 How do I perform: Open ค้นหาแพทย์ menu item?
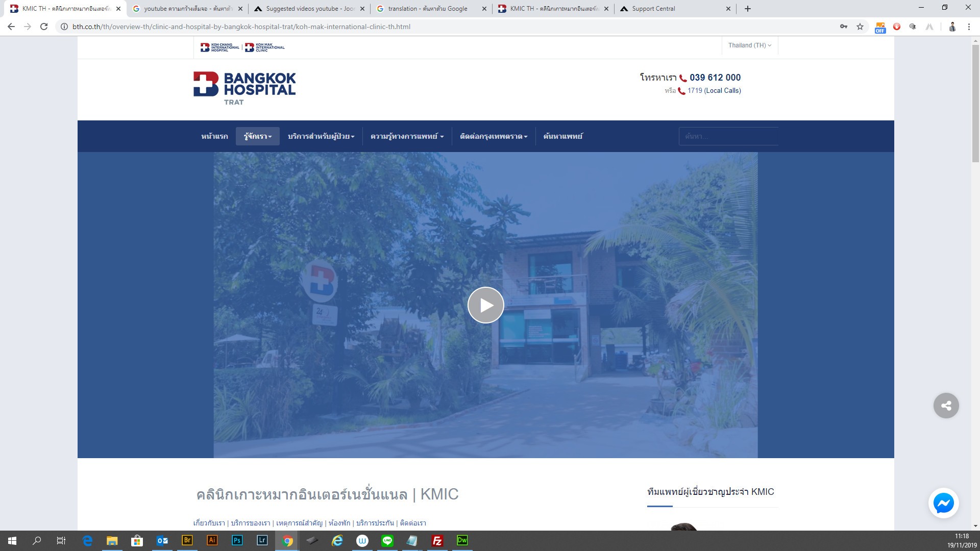pyautogui.click(x=562, y=136)
